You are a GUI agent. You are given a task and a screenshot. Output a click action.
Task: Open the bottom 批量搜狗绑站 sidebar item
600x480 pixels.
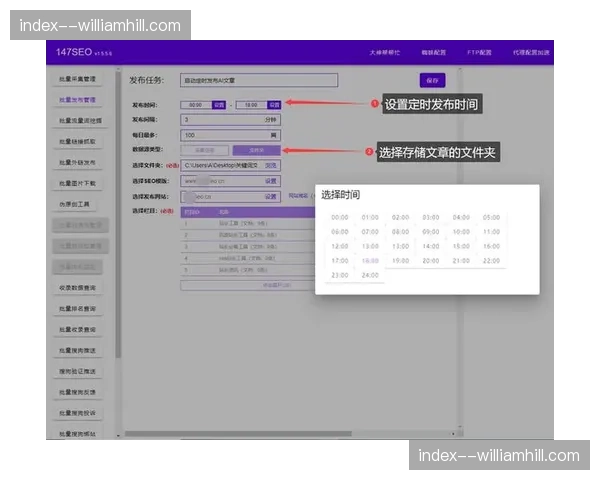pyautogui.click(x=78, y=434)
